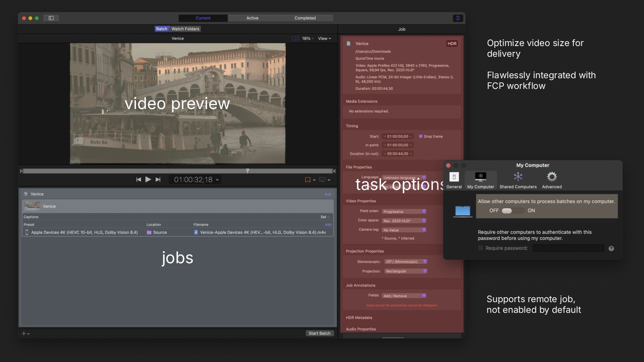Open the Color space dropdown
Viewport: 644px width, 362px height.
[x=404, y=221]
